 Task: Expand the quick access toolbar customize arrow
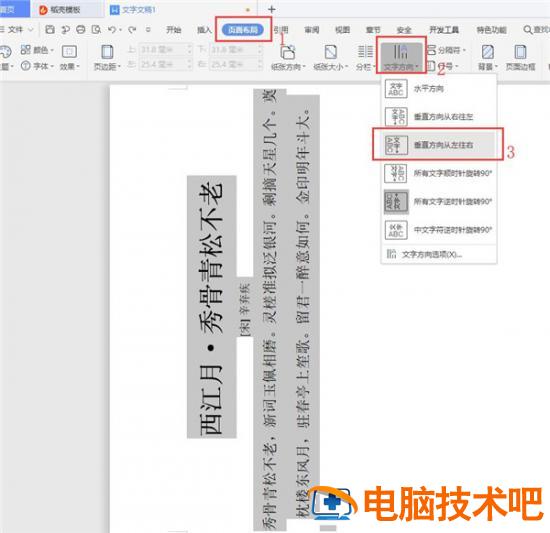click(x=148, y=30)
